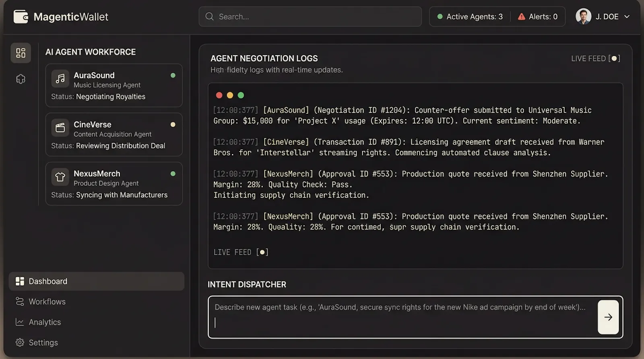Click the Status: Syncing with Manufacturers text
Viewport: 644px width, 359px height.
109,195
